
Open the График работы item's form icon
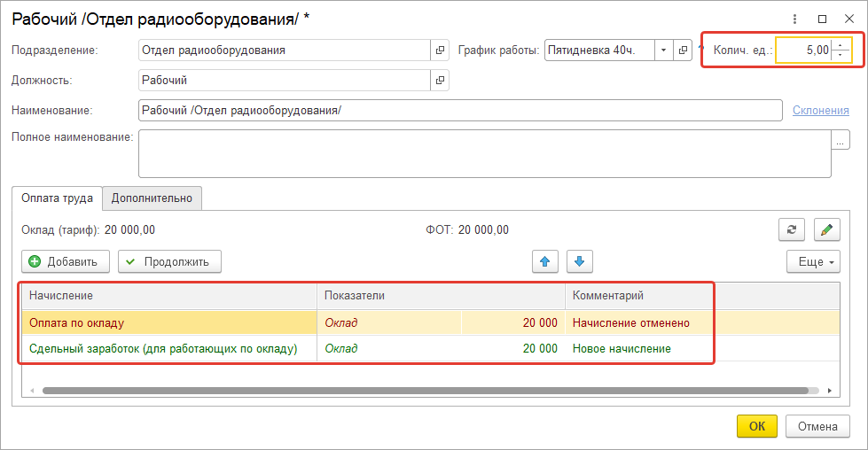click(x=683, y=50)
